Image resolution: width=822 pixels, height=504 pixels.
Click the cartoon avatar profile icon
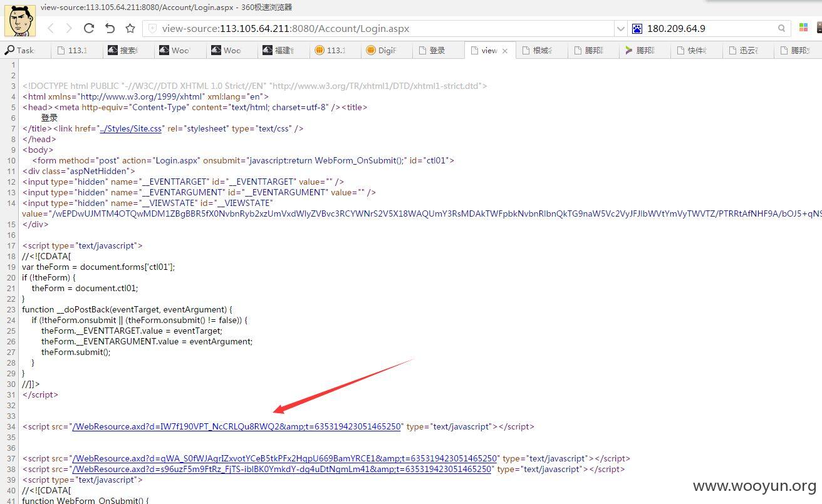click(x=21, y=21)
